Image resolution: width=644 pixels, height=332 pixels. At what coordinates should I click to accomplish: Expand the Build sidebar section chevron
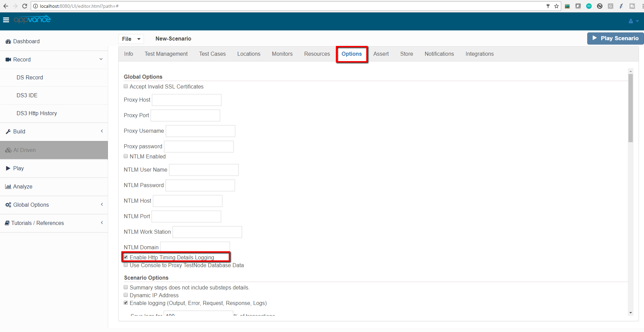[x=102, y=131]
